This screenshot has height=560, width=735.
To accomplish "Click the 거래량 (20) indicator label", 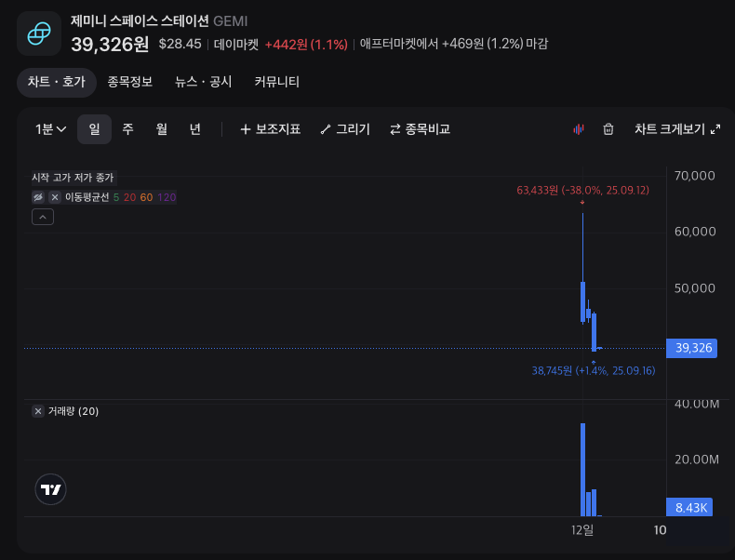I will coord(73,411).
